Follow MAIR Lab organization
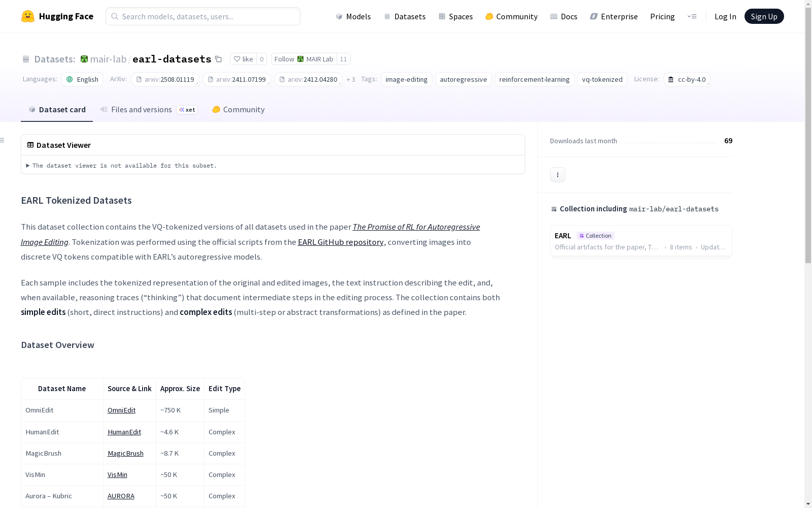The width and height of the screenshot is (812, 508). (304, 59)
